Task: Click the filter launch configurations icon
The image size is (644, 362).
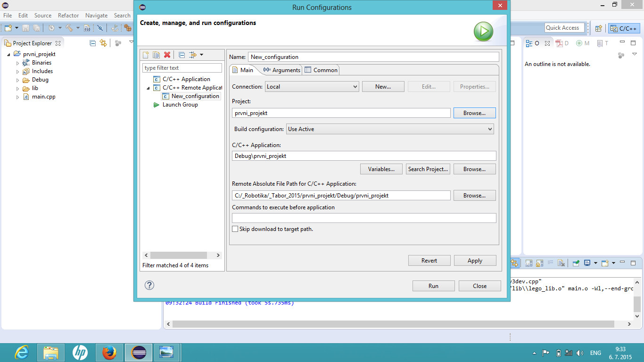Action: (193, 55)
